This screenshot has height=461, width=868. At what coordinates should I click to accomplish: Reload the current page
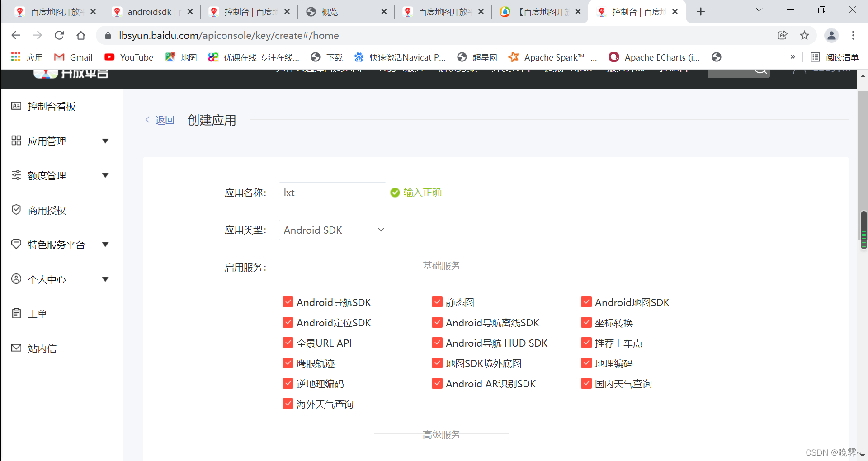(59, 35)
